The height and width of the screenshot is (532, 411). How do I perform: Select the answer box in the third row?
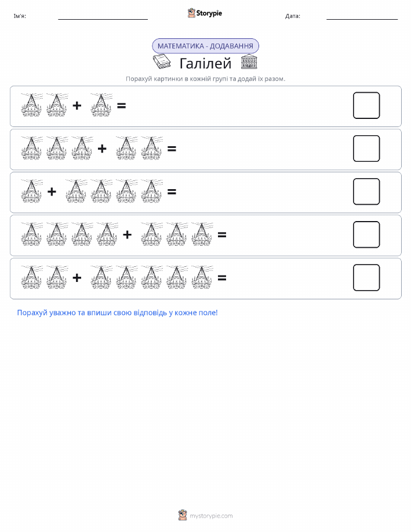366,191
